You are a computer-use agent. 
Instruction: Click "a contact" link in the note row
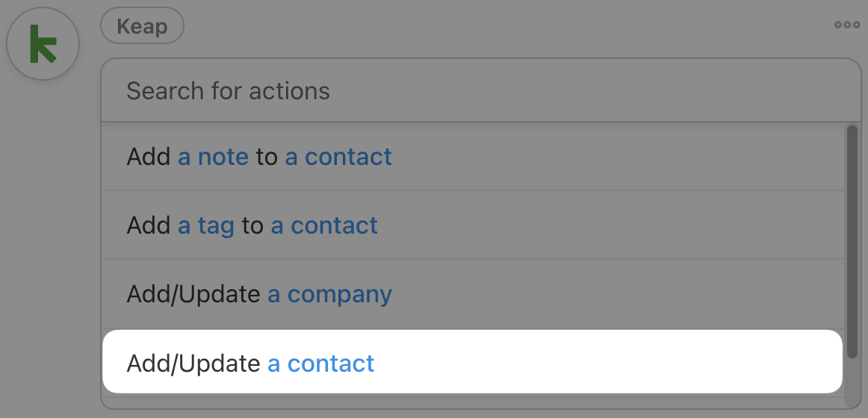click(338, 157)
